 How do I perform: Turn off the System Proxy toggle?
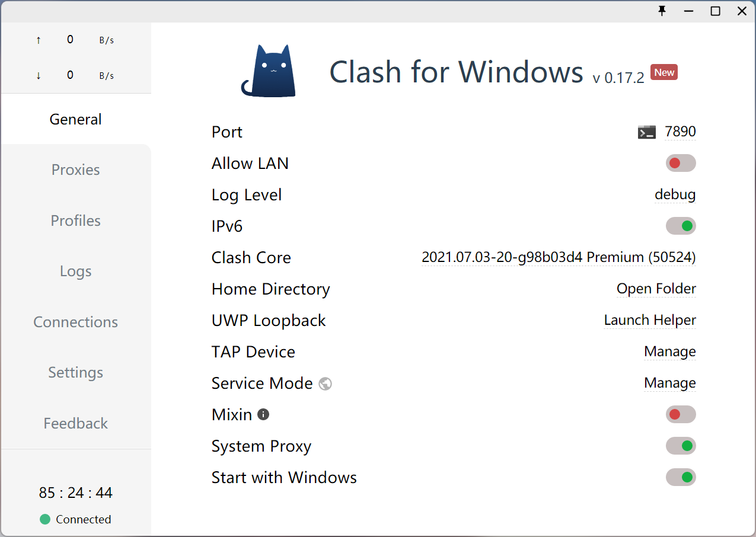680,446
